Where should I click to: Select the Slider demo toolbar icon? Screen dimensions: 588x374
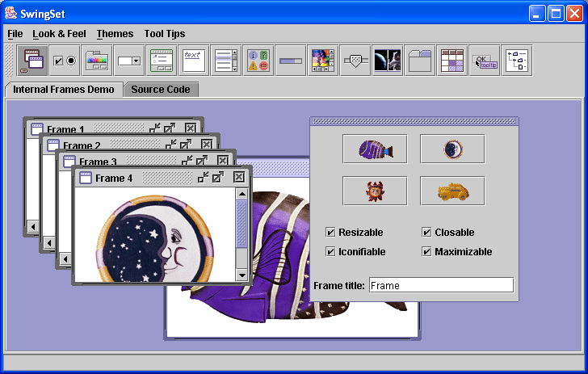(355, 61)
